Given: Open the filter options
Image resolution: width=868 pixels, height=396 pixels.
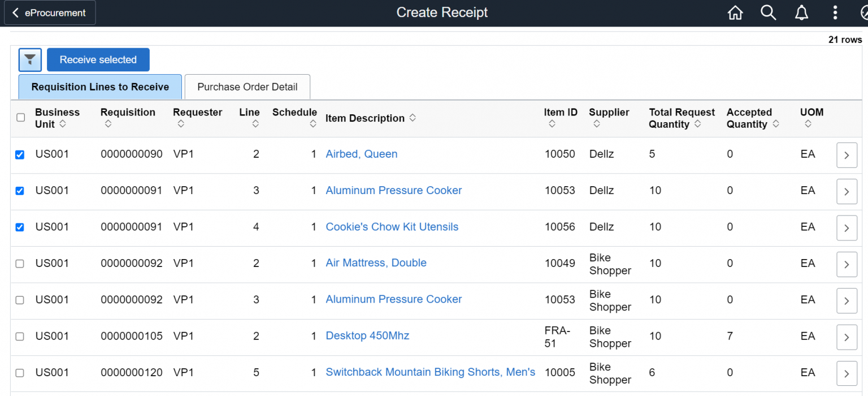Looking at the screenshot, I should click(29, 59).
